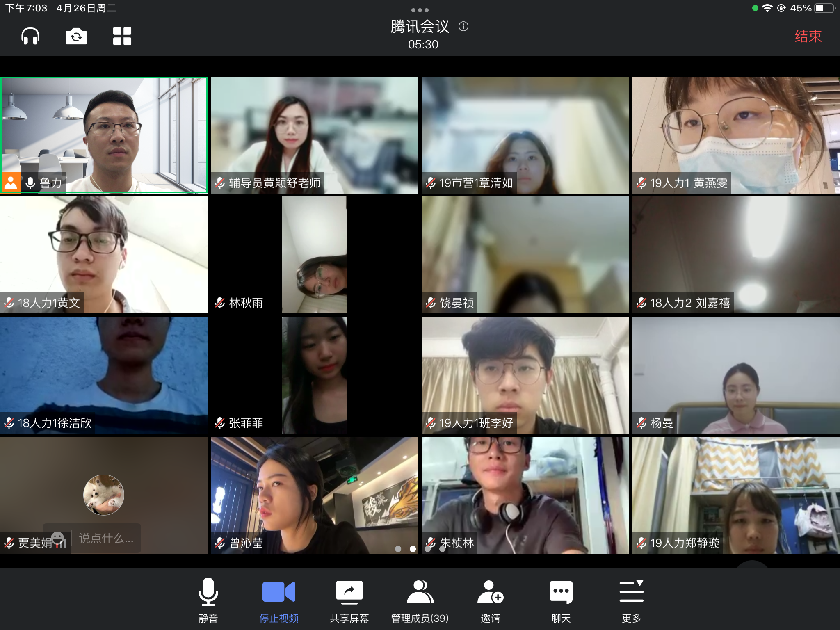This screenshot has width=840, height=630.
Task: Tap the muted mic icon beside 饶晏祯
Action: (x=431, y=303)
